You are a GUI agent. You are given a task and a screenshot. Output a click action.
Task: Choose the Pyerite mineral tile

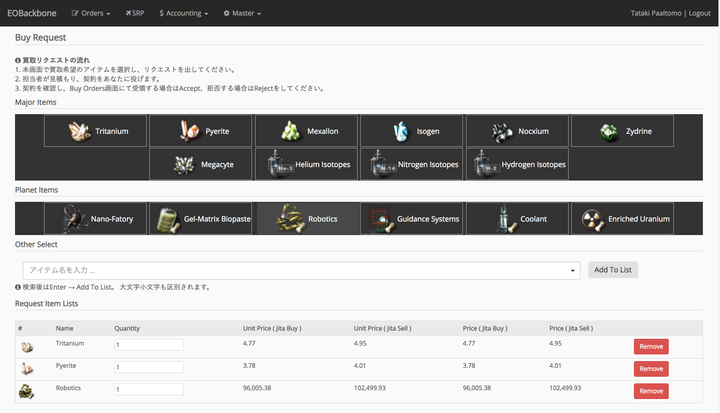[200, 131]
